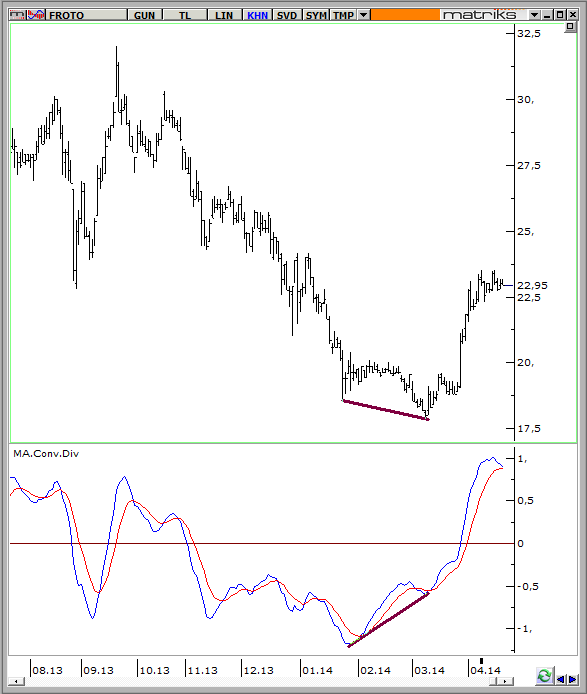Click the left scroll arrow of horizontal scrollbar
This screenshot has height=694, width=587.
[x=16, y=681]
